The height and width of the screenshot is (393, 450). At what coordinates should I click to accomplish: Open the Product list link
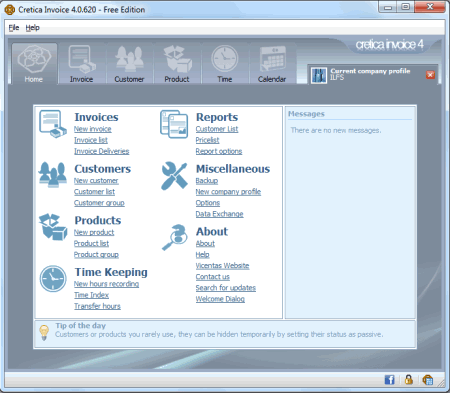pyautogui.click(x=91, y=243)
